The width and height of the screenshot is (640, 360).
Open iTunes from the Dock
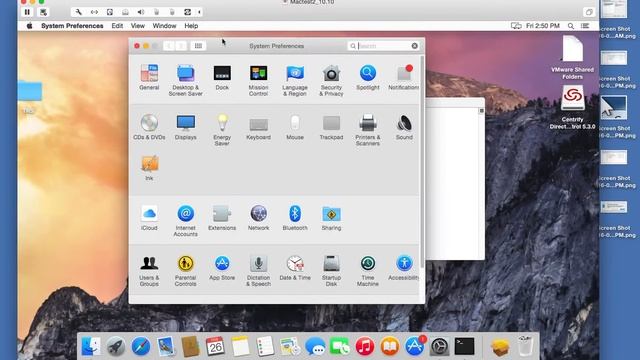tap(364, 347)
